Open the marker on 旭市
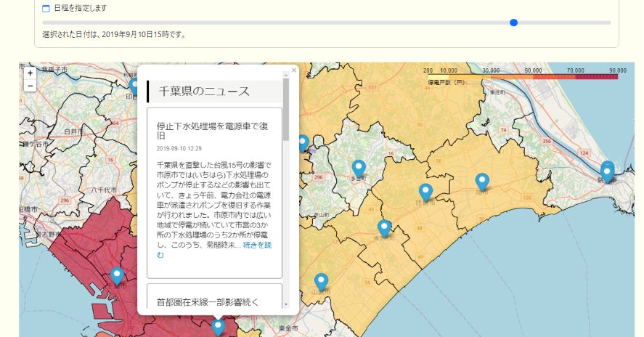Screen dimensions: 644x337 coord(482,182)
